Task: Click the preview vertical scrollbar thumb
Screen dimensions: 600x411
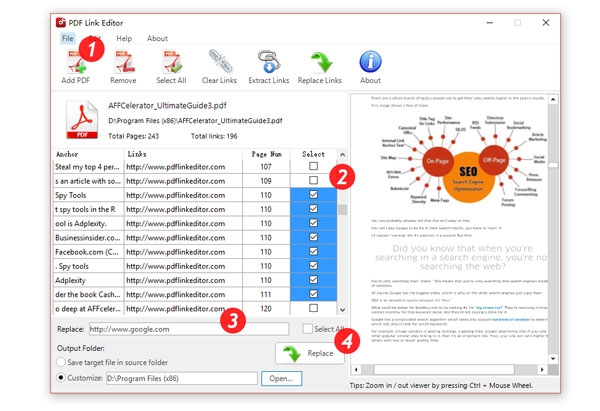Action: pos(553,165)
